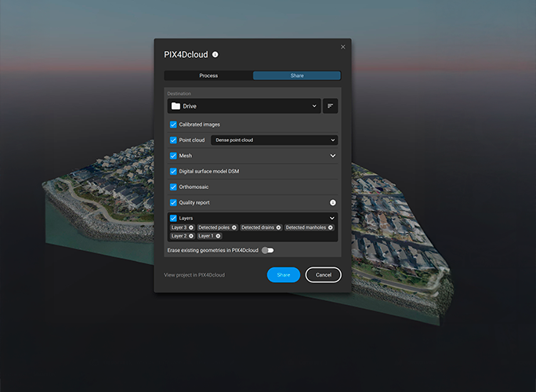The image size is (536, 392).
Task: Click the Detected poles label
Action: coord(214,227)
